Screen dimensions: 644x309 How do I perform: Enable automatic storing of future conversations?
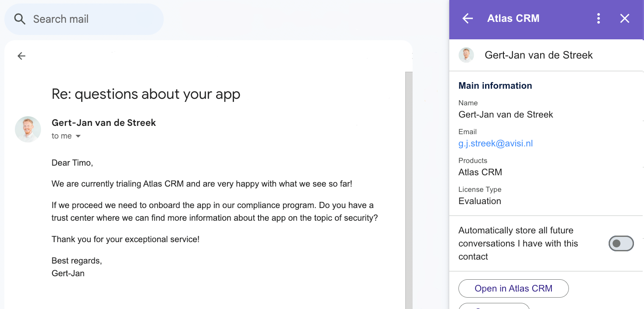tap(621, 243)
